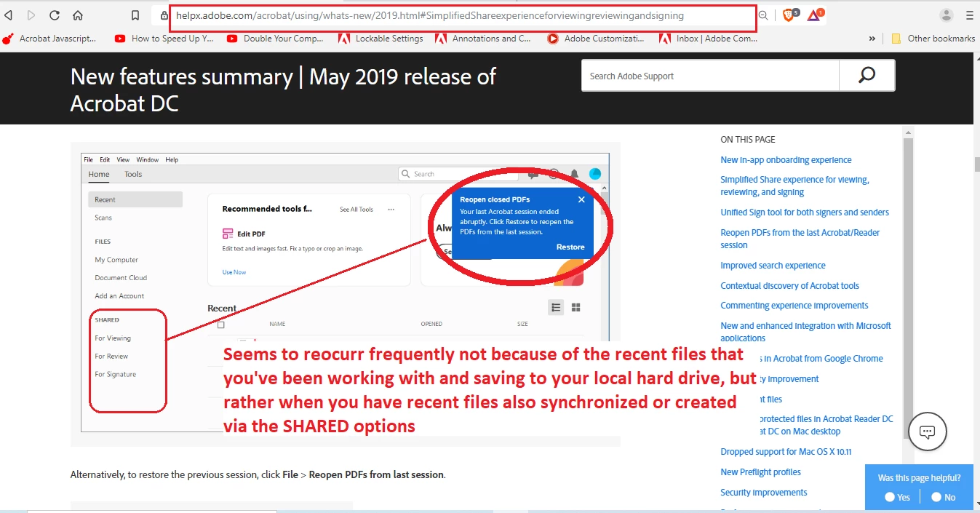Viewport: 980px width, 513px height.
Task: Click See All Tools in Recommended tools
Action: 356,210
